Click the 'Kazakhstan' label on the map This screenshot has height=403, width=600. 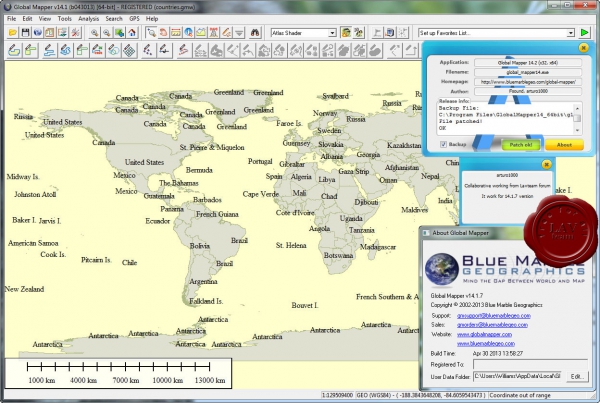(404, 145)
